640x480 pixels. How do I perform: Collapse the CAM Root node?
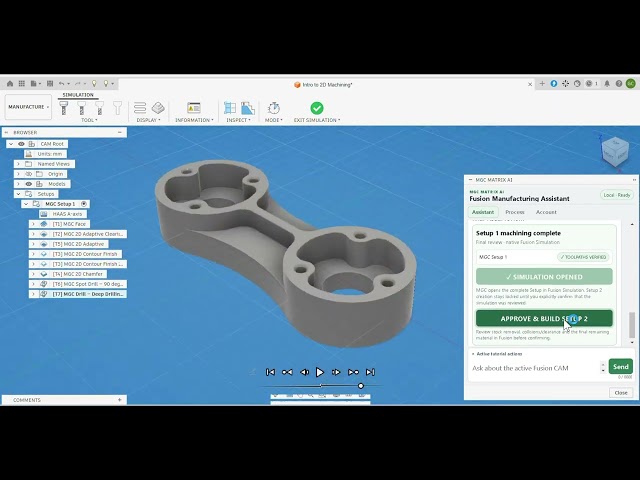click(11, 144)
